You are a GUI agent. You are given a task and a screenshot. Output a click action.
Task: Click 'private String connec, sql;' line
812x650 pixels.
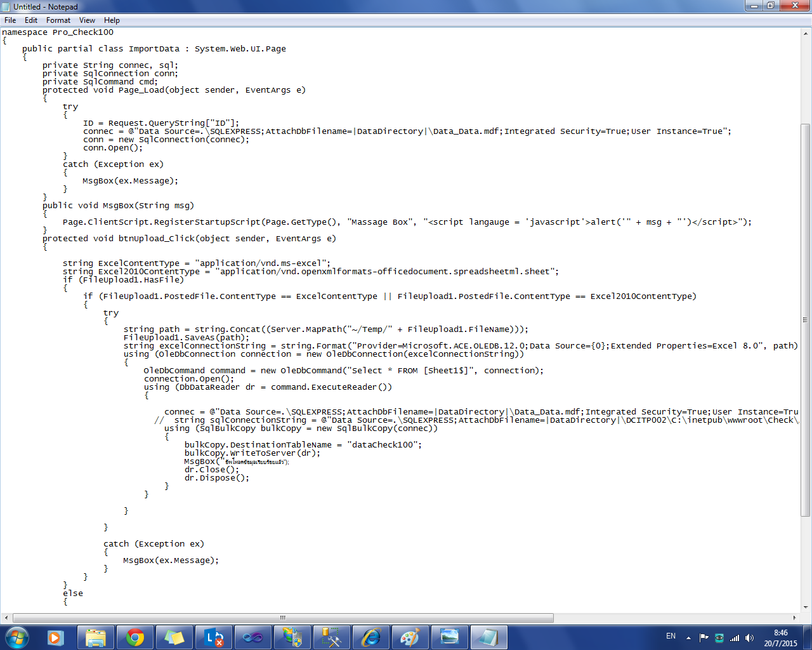coord(110,65)
